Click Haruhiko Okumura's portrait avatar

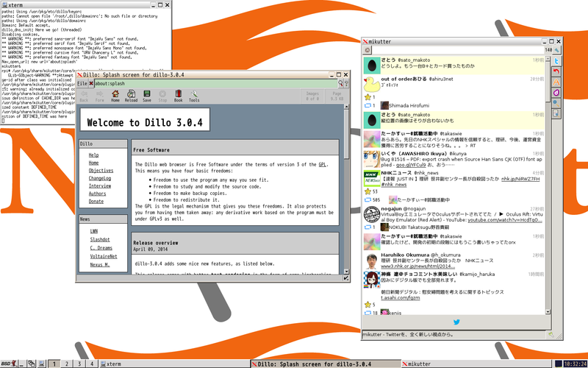(372, 261)
